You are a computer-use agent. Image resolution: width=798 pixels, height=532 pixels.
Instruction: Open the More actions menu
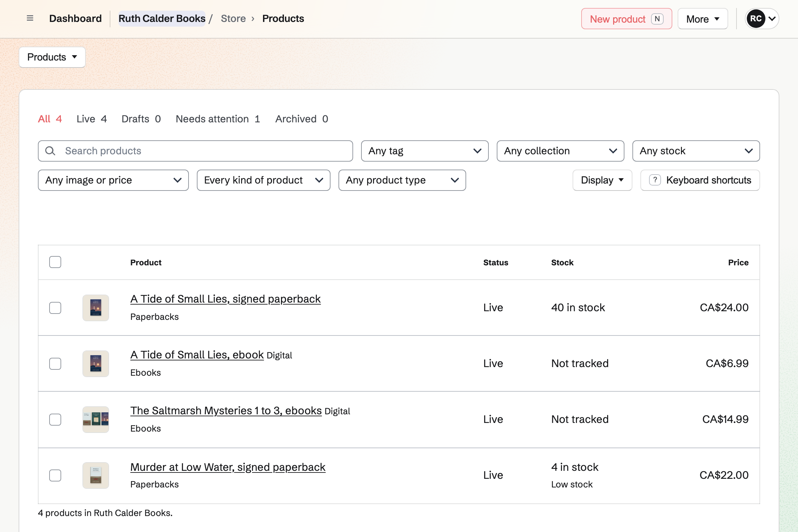pyautogui.click(x=703, y=19)
